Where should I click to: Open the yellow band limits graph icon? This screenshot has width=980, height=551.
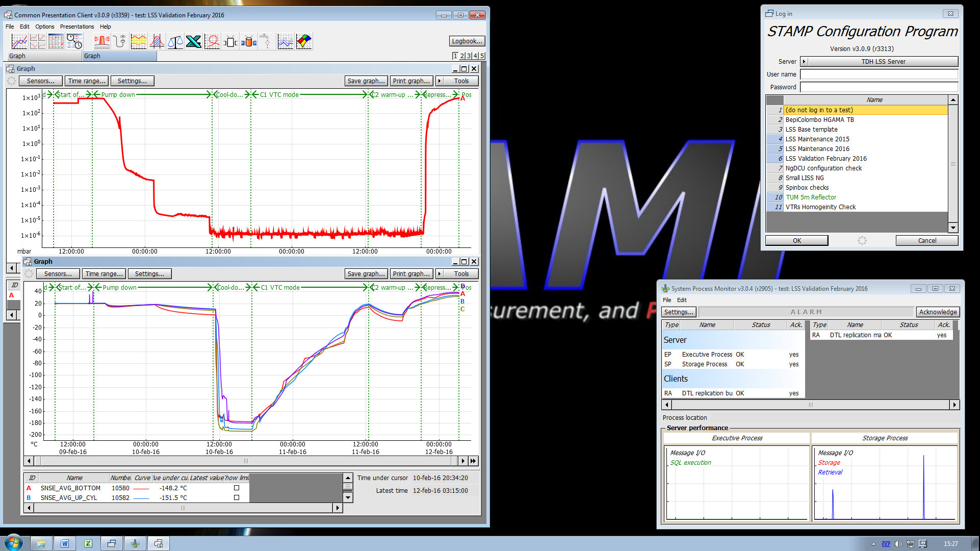click(138, 41)
